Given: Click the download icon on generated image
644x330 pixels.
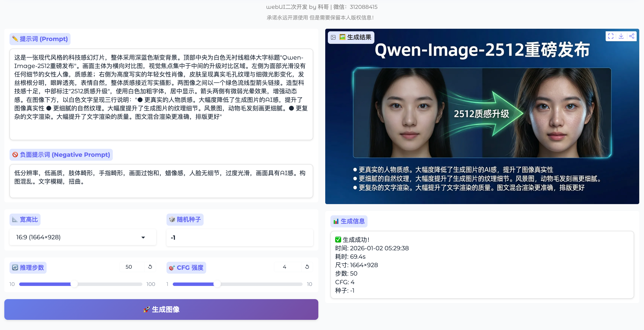Looking at the screenshot, I should click(621, 36).
